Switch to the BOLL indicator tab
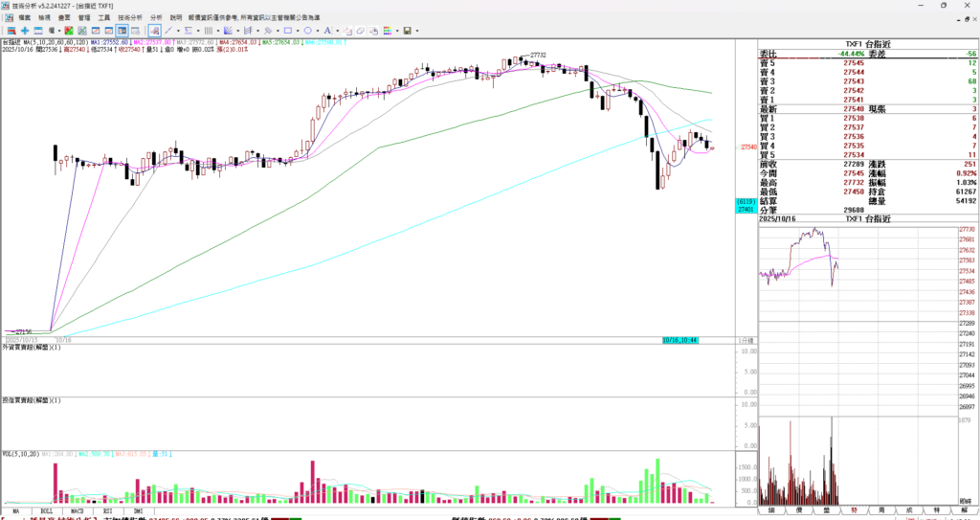This screenshot has width=980, height=520. click(46, 510)
